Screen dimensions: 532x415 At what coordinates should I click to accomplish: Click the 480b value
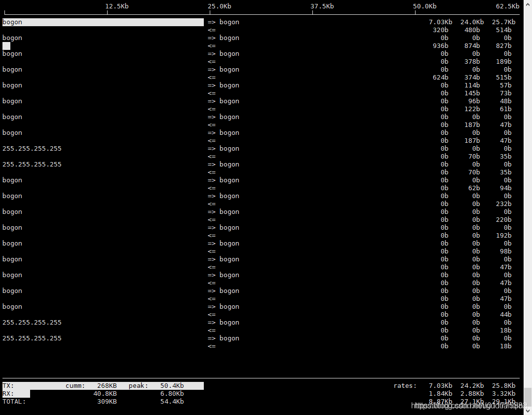coord(472,30)
